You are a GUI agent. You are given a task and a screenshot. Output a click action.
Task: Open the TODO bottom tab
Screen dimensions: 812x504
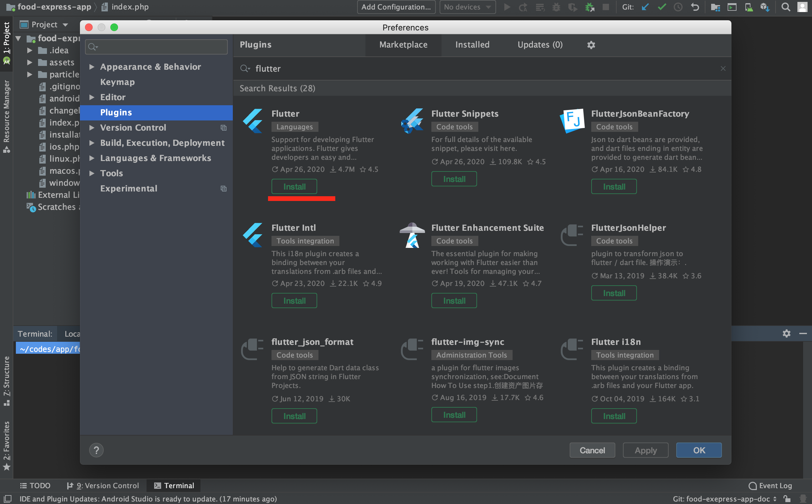tap(35, 485)
